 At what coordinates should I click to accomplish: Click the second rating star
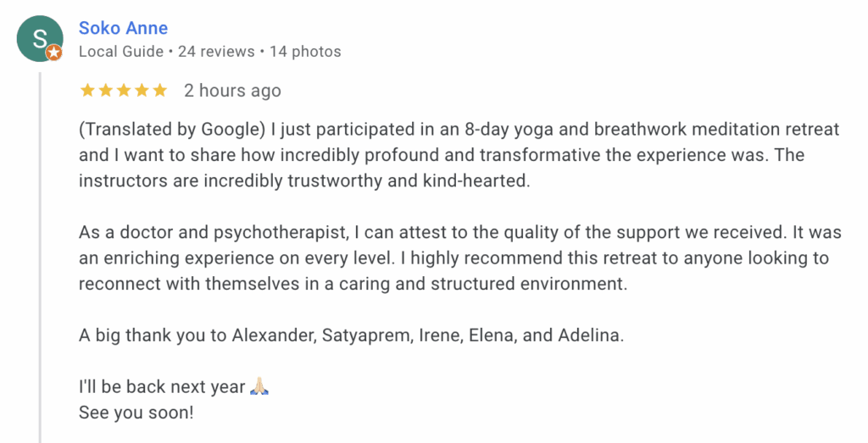105,91
